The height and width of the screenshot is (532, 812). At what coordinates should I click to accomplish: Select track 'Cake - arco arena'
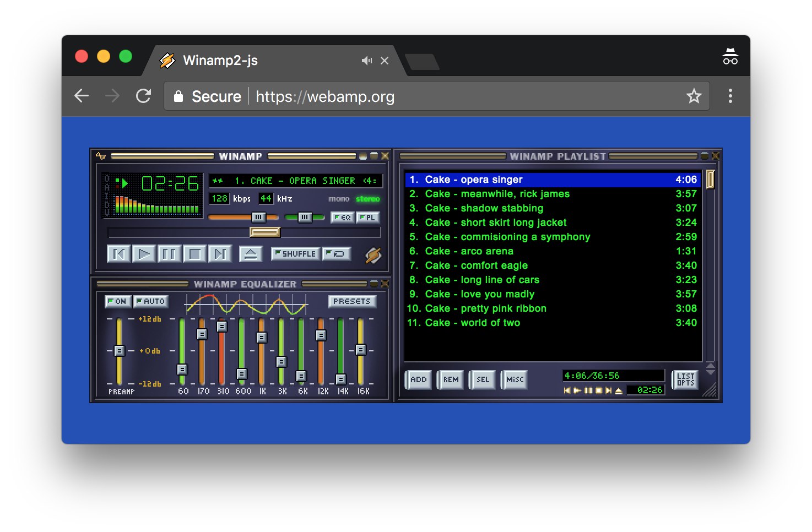click(x=553, y=251)
